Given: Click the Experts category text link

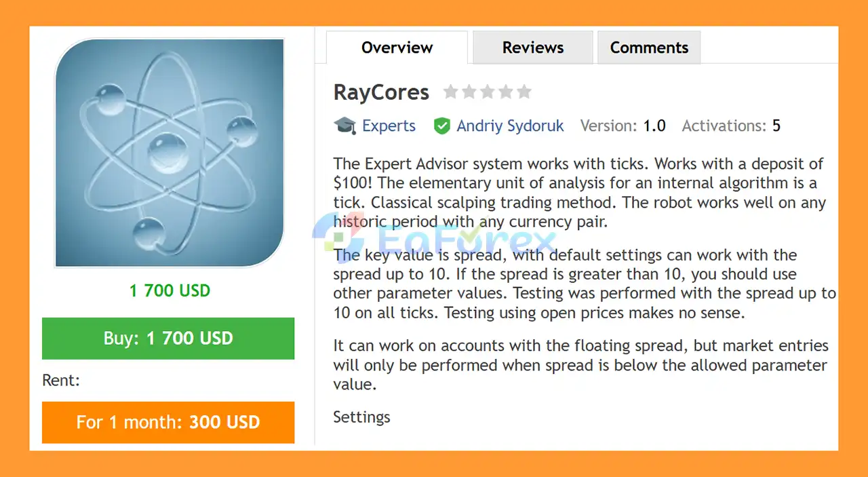Looking at the screenshot, I should (x=389, y=126).
